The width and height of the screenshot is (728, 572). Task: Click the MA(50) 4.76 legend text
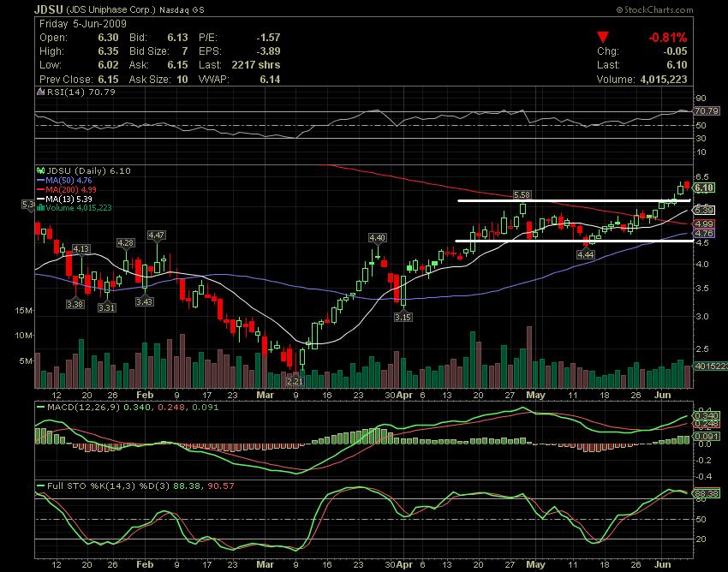[x=69, y=180]
